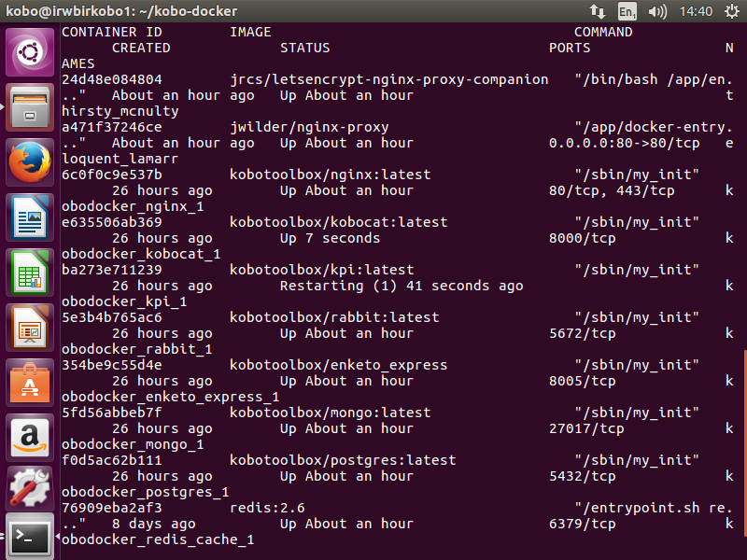This screenshot has width=747, height=560.
Task: Click the terminal window title text
Action: (121, 11)
